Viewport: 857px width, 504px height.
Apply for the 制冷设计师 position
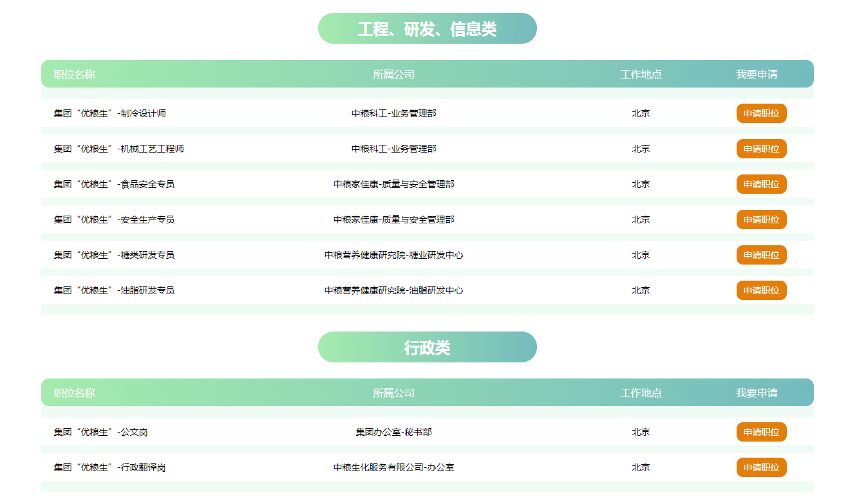[761, 113]
